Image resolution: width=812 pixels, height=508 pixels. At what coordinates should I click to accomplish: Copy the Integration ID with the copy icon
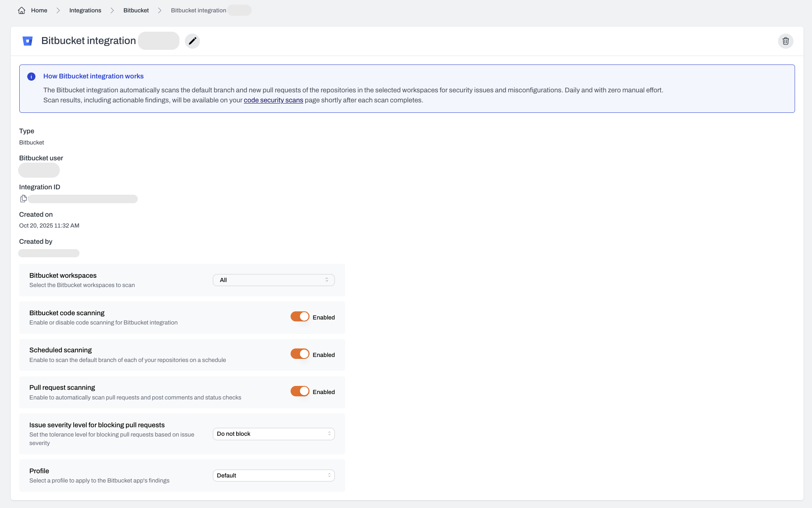tap(24, 199)
